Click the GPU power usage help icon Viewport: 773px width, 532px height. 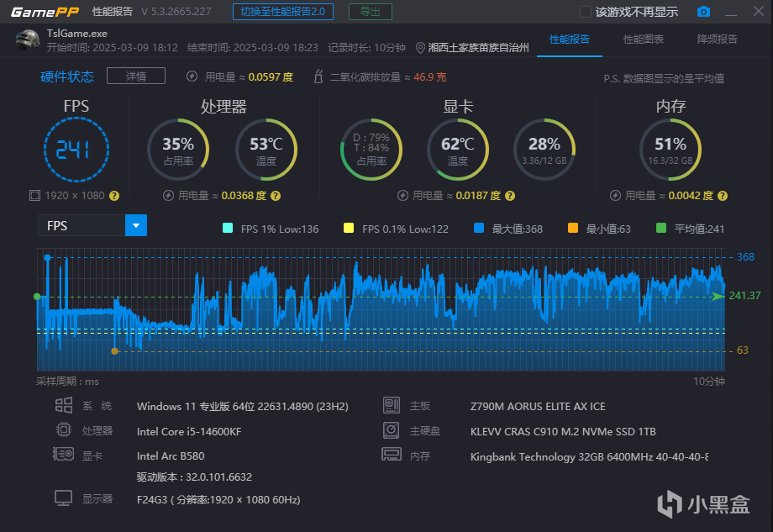click(510, 196)
